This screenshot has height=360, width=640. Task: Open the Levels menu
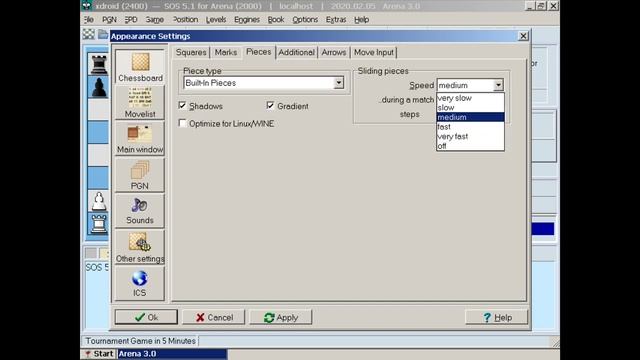pos(216,20)
